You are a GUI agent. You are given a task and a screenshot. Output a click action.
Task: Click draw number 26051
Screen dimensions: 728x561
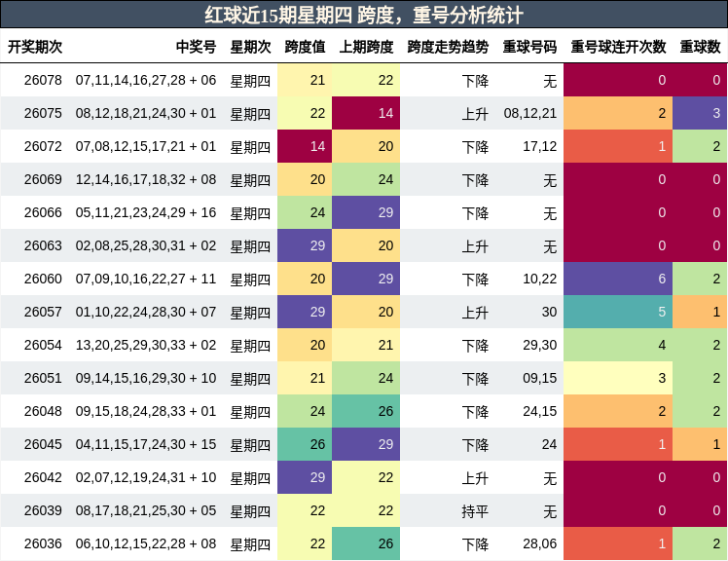pos(43,378)
